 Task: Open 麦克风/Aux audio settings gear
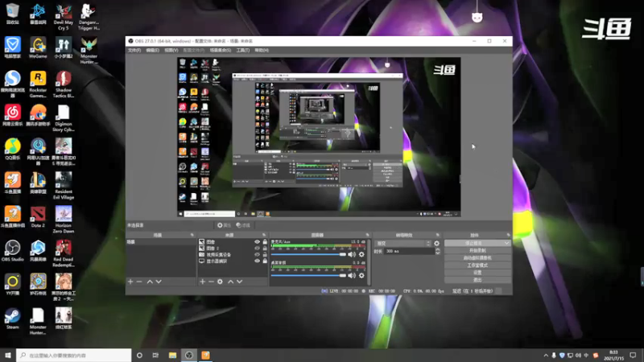pos(361,254)
